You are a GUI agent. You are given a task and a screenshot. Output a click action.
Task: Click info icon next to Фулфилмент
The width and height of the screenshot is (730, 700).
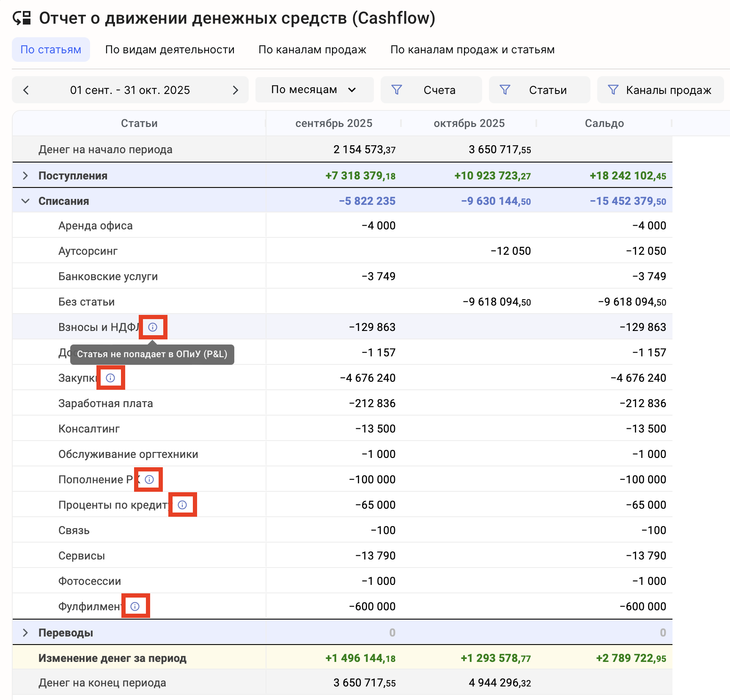click(x=135, y=606)
